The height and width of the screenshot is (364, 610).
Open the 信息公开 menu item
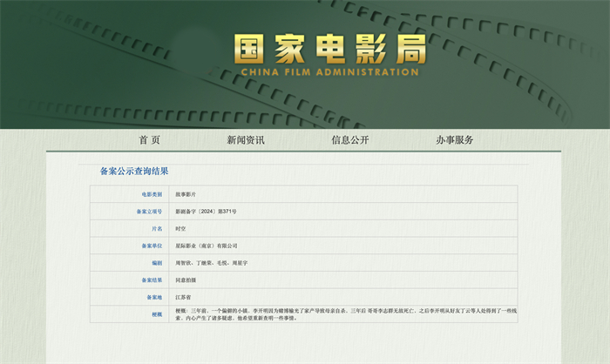pyautogui.click(x=350, y=140)
